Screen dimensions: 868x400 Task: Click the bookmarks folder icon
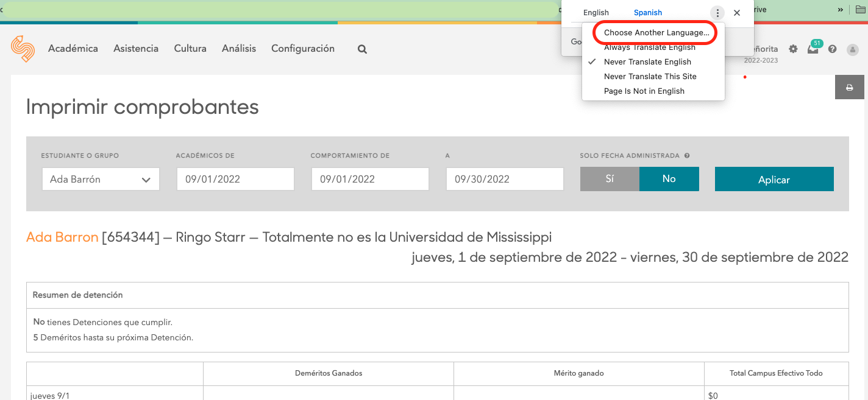pyautogui.click(x=861, y=10)
